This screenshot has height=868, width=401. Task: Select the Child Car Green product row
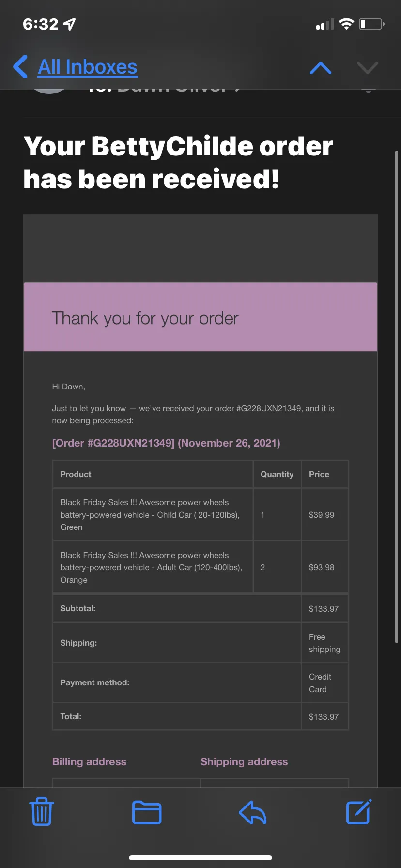tap(200, 515)
